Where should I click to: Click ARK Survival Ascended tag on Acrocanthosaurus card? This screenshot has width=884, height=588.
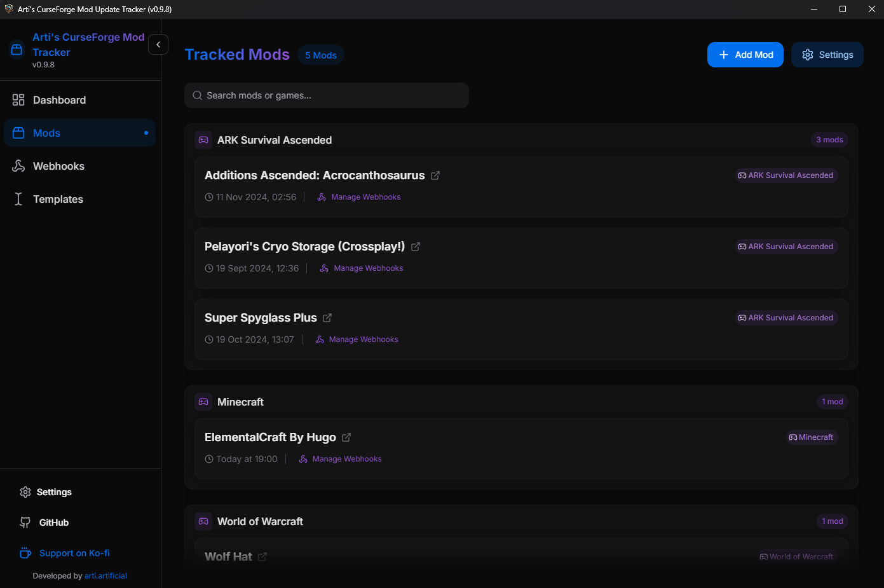pos(786,175)
